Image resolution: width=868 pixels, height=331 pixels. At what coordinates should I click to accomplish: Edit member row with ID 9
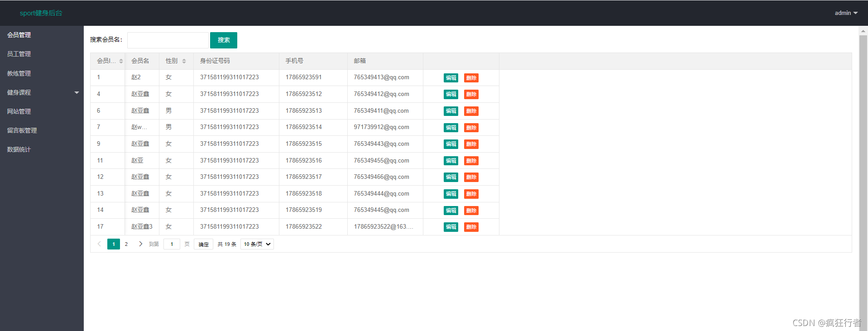coord(451,144)
